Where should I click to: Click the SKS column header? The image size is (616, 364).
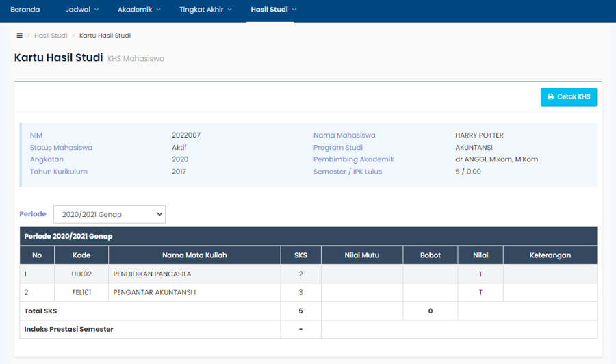tap(300, 255)
